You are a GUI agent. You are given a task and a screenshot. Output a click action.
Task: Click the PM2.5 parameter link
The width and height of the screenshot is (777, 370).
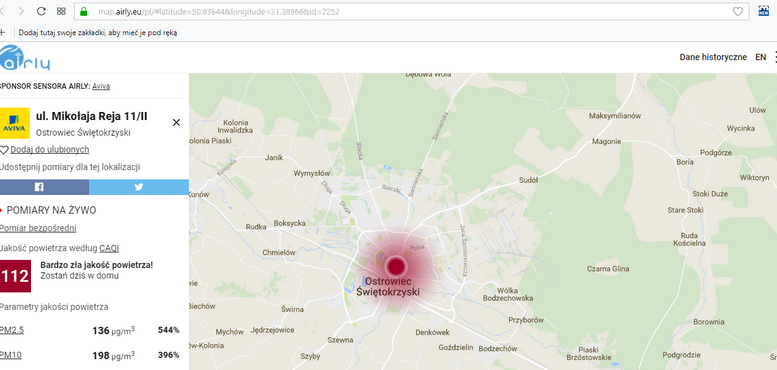click(x=11, y=330)
